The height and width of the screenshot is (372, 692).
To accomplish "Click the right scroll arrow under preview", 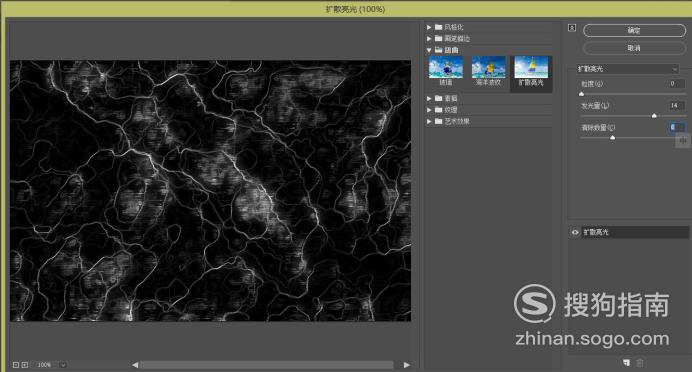I will [406, 365].
